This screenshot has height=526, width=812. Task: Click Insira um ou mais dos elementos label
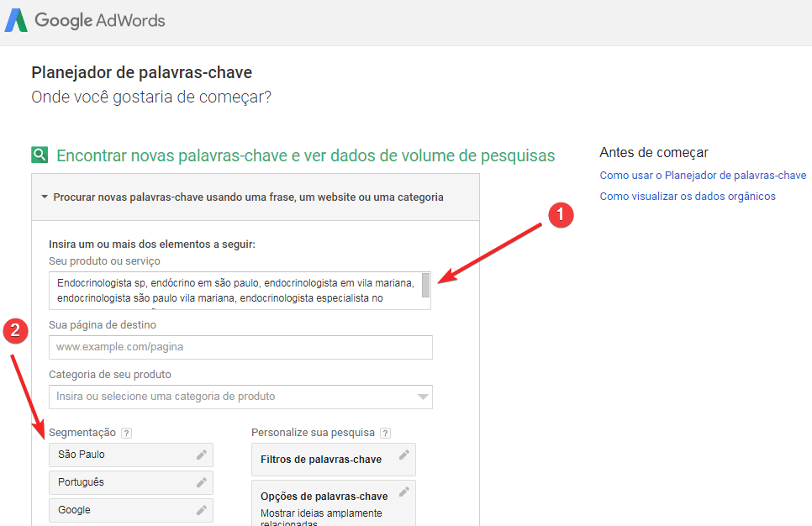pos(152,245)
